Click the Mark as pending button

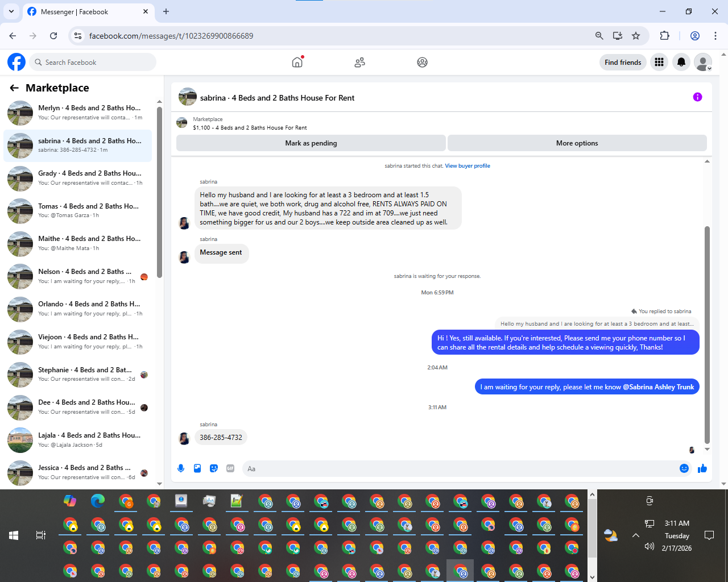coord(311,143)
